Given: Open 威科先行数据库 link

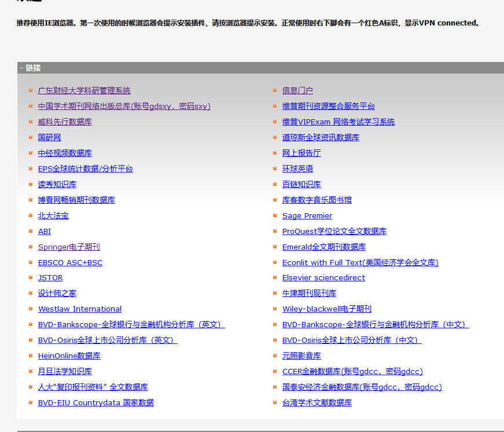Looking at the screenshot, I should click(65, 122).
